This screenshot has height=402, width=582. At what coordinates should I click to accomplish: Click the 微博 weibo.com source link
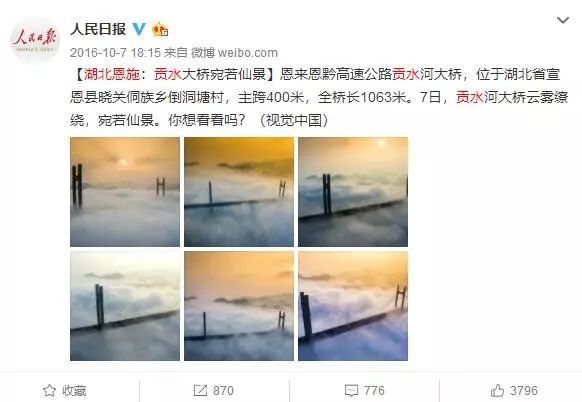point(234,53)
